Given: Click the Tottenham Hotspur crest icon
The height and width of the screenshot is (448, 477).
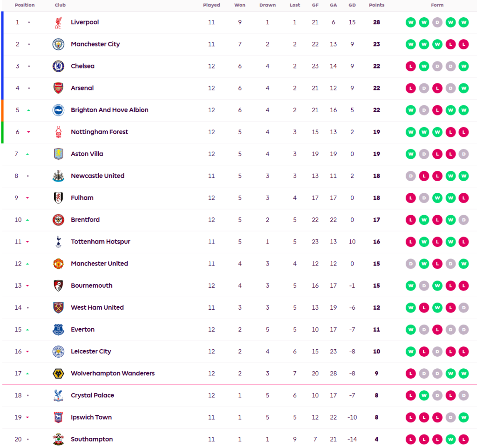Looking at the screenshot, I should tap(58, 242).
